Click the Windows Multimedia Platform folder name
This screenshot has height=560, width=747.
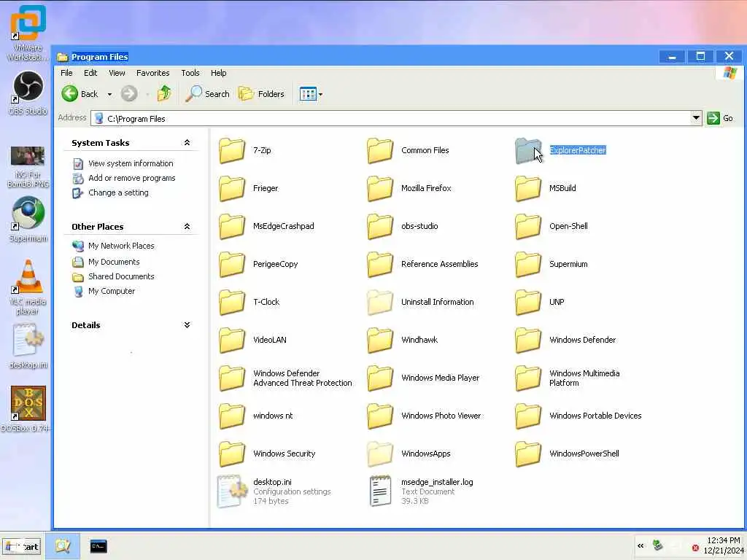coord(584,378)
